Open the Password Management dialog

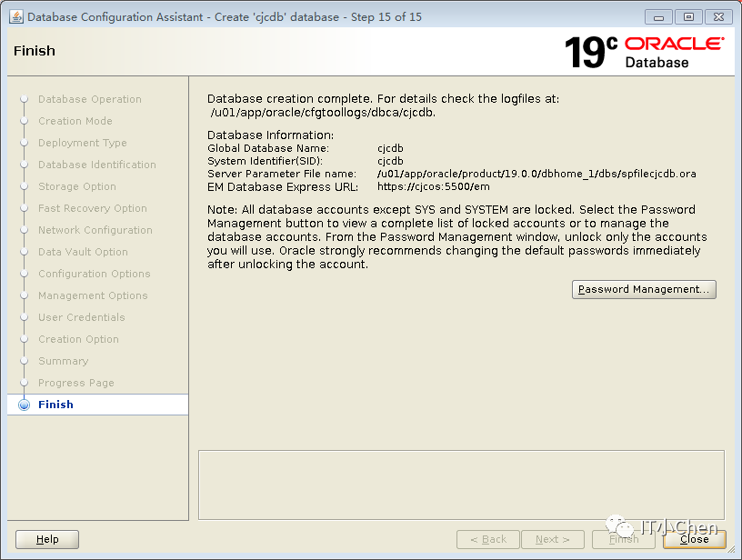[644, 289]
